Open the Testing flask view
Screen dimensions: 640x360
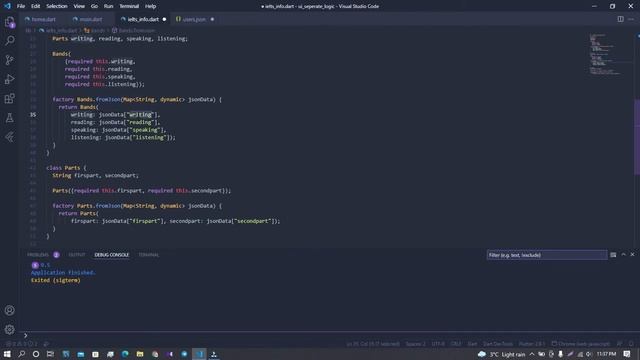9,118
